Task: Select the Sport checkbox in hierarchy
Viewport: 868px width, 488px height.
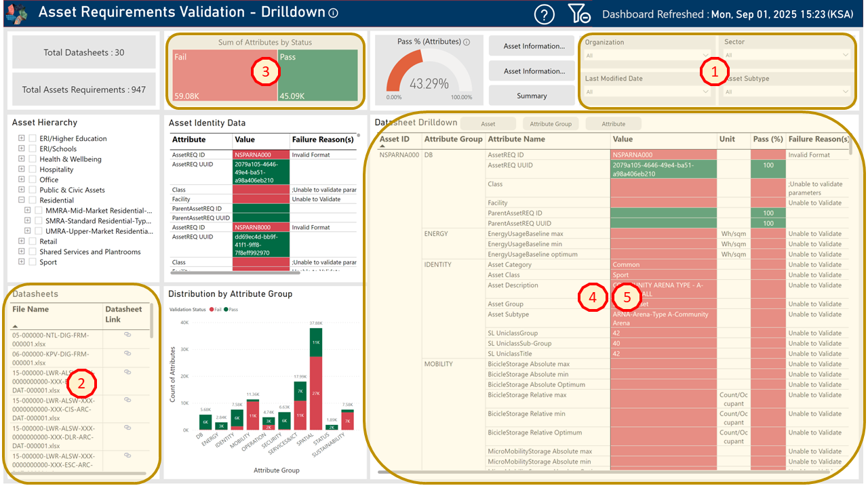Action: (x=32, y=262)
